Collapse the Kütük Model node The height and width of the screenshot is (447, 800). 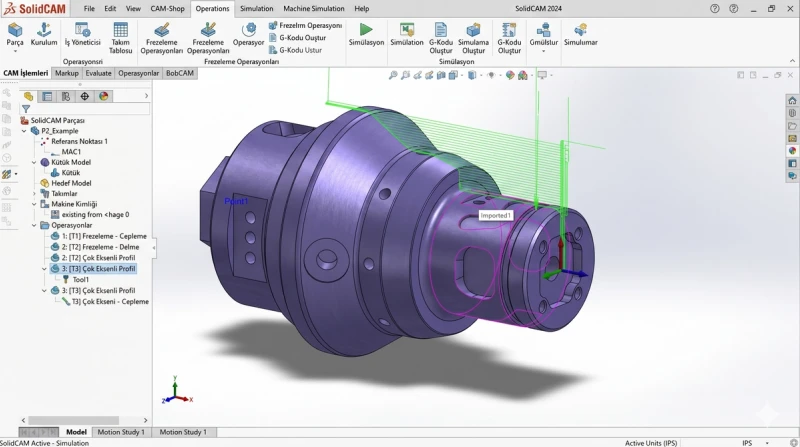34,162
